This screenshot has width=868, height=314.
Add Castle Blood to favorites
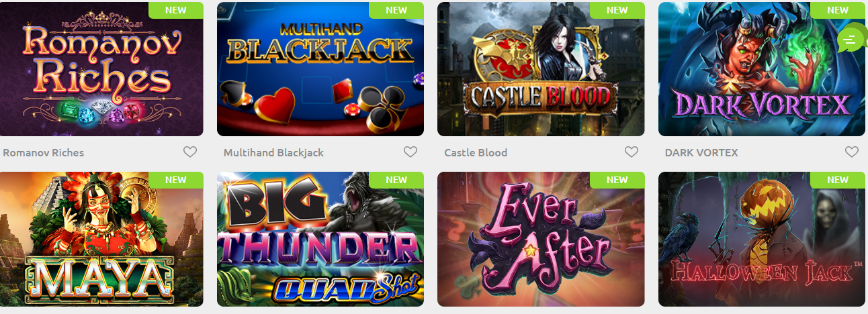632,152
